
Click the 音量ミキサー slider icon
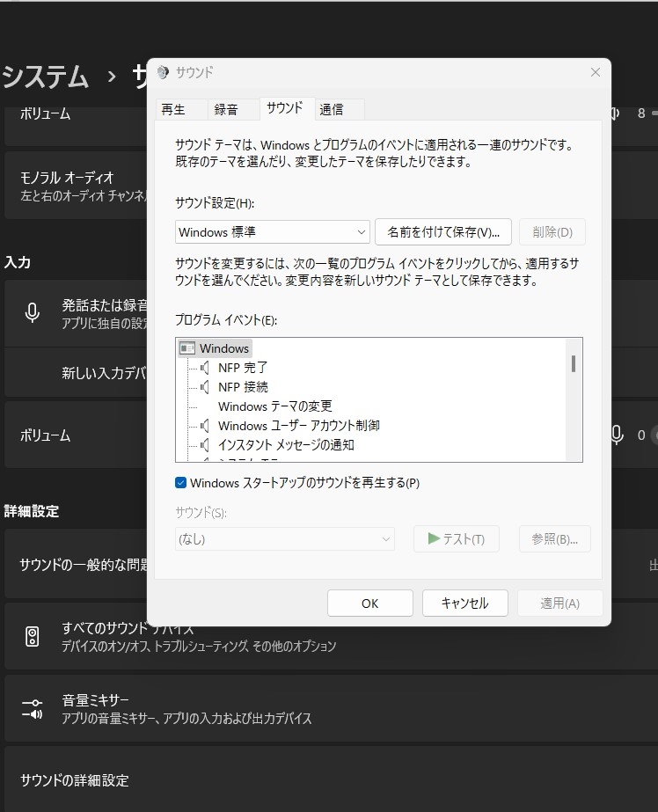(32, 708)
